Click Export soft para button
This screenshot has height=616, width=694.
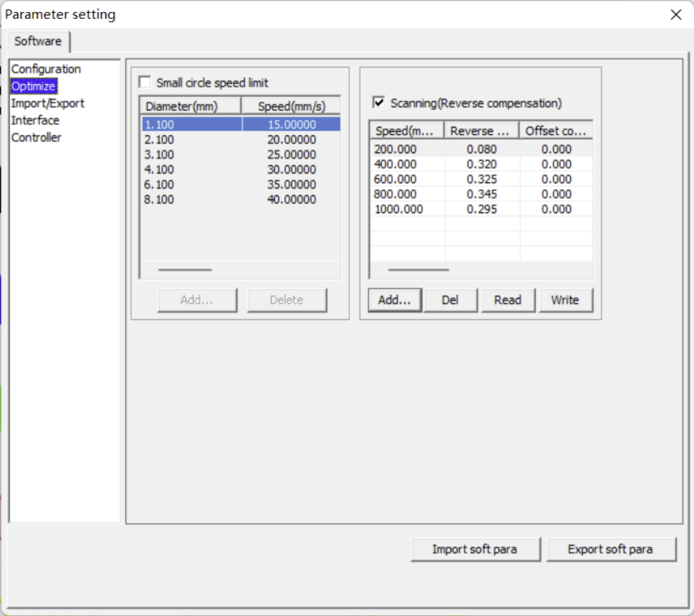point(611,549)
